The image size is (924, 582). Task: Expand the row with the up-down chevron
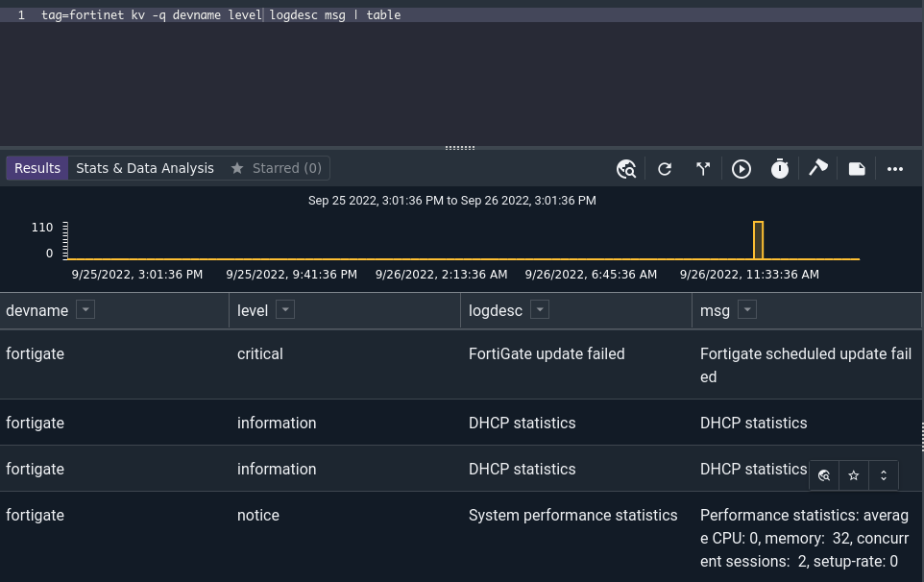884,475
